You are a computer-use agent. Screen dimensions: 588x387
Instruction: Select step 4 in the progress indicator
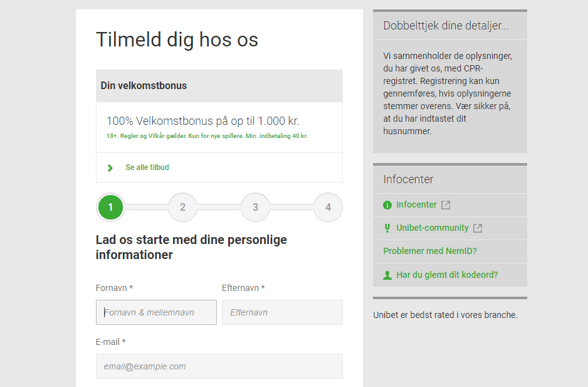tap(328, 207)
